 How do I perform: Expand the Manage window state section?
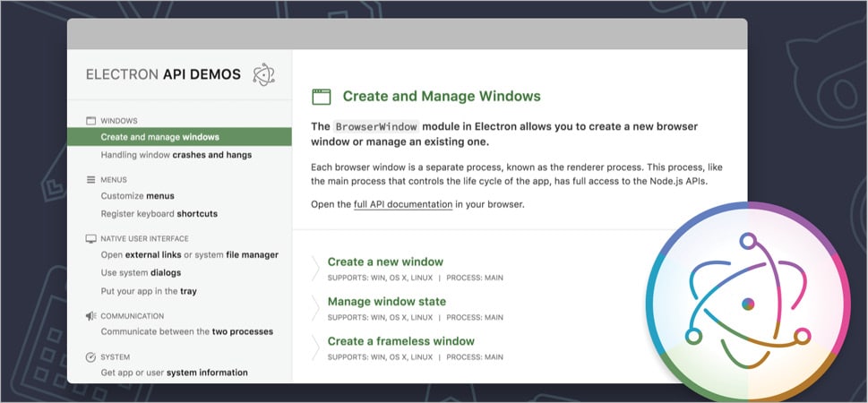click(x=386, y=302)
